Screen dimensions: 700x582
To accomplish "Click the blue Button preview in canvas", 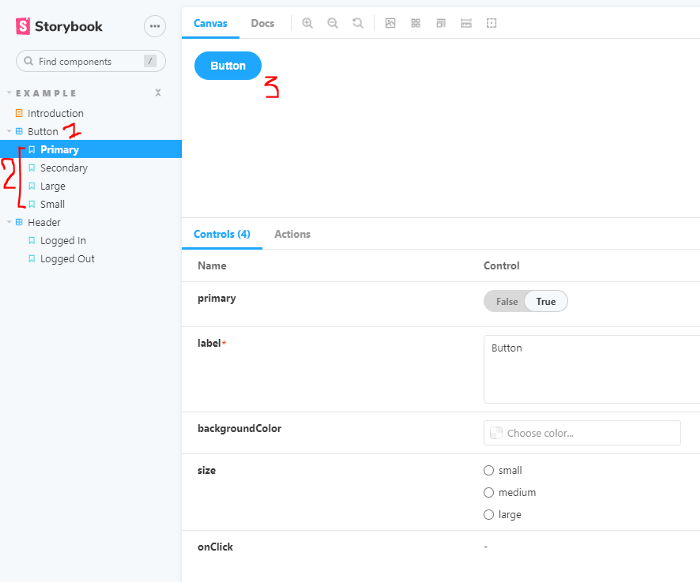I will [x=228, y=66].
